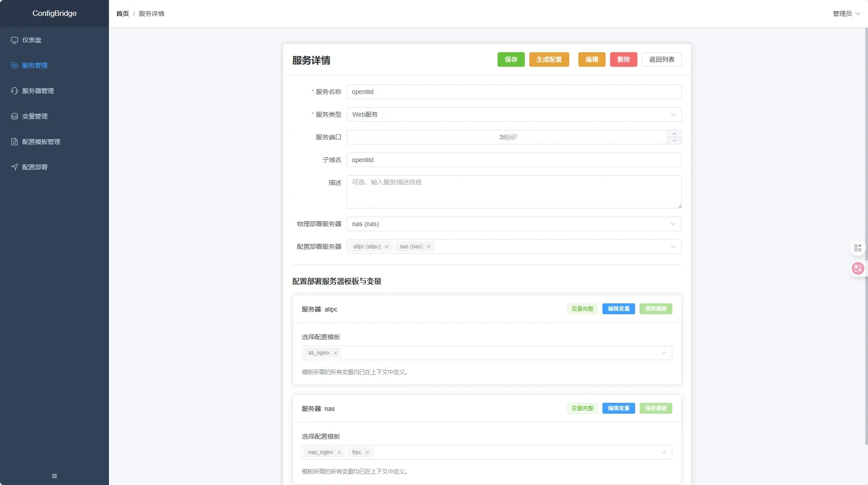Viewport: 868px width, 485px height.
Task: Select the 配置模板管理 document icon
Action: click(14, 142)
